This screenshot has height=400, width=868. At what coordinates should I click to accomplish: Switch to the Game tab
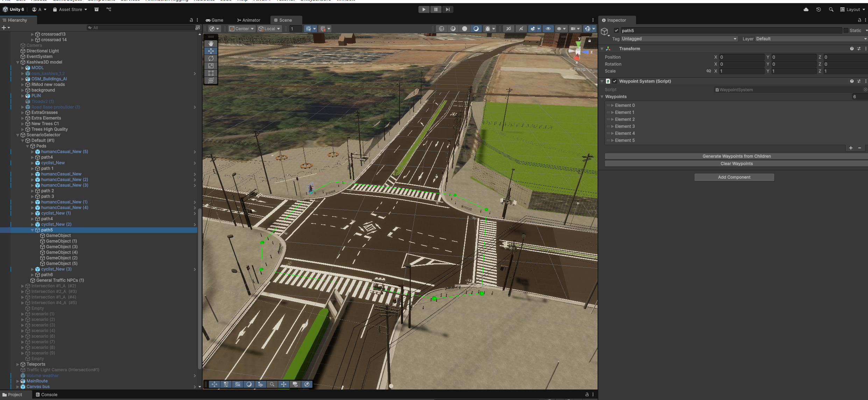(214, 20)
